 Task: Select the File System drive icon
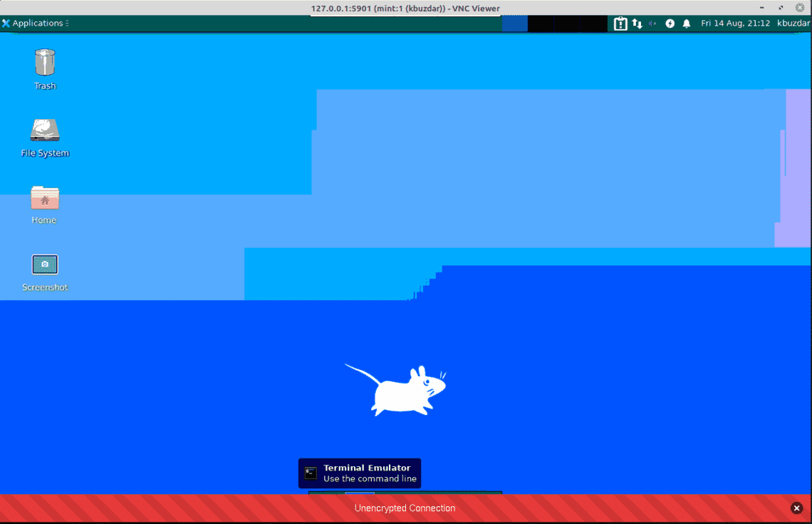pos(45,138)
